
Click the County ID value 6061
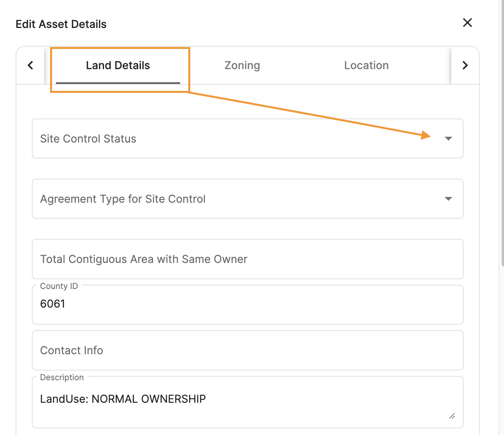(53, 304)
